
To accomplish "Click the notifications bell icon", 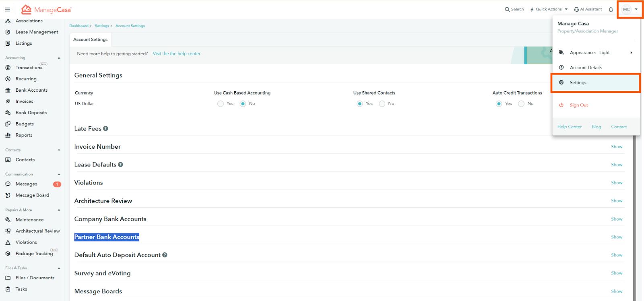I will pos(611,9).
